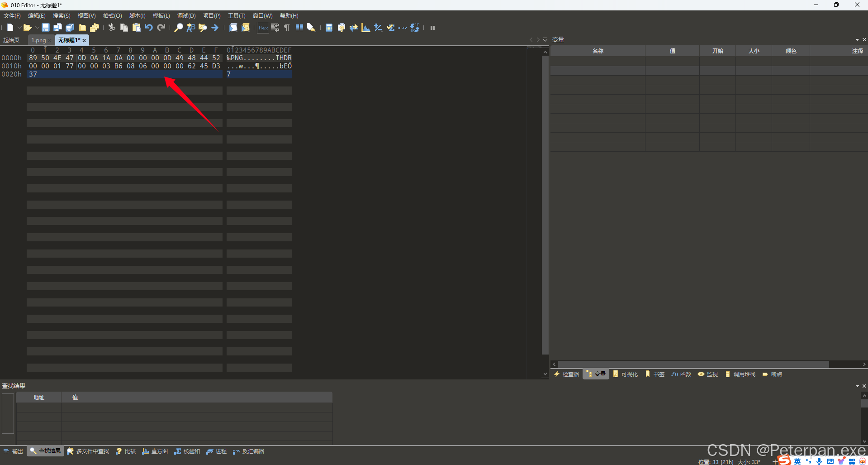Open the Replace tool icon

point(191,28)
